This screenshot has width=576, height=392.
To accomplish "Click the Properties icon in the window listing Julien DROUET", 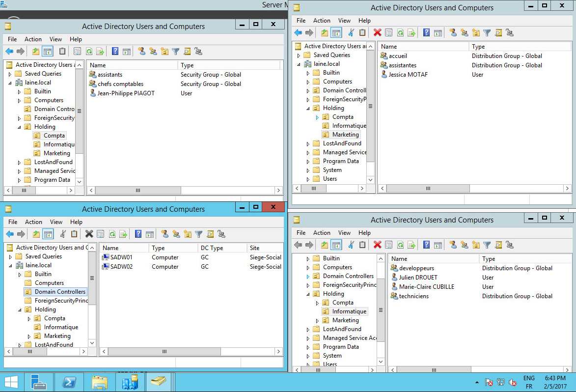I will point(388,245).
